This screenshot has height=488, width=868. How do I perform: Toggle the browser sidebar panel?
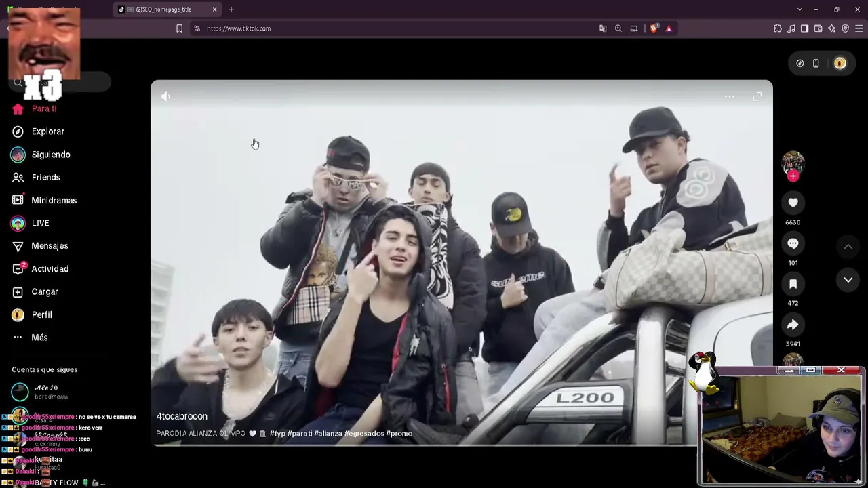pos(805,28)
